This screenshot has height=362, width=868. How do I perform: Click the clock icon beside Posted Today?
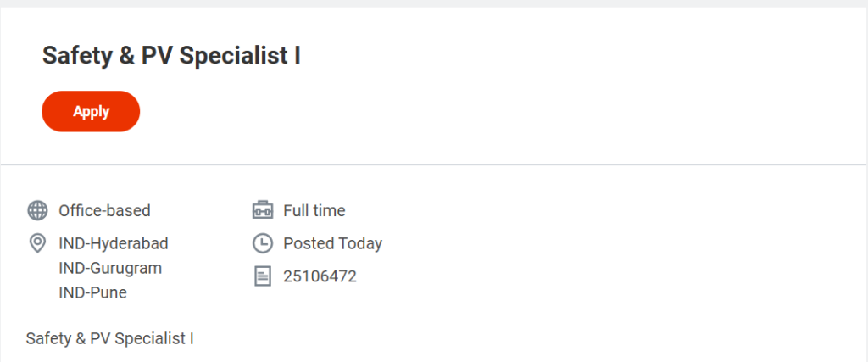[x=263, y=243]
